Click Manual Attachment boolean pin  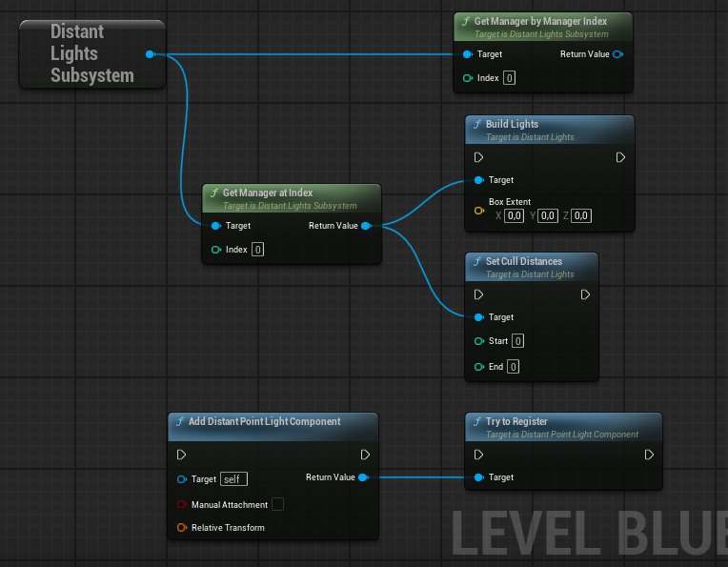point(182,504)
